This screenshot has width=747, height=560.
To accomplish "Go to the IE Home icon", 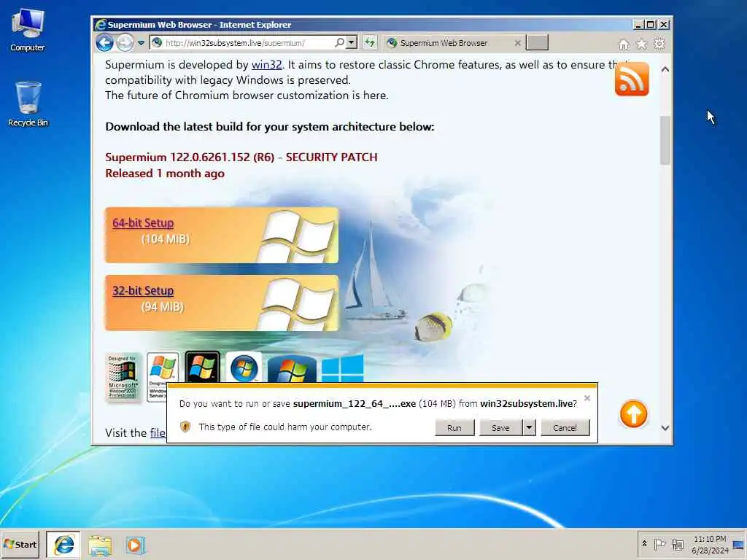I will pyautogui.click(x=624, y=44).
